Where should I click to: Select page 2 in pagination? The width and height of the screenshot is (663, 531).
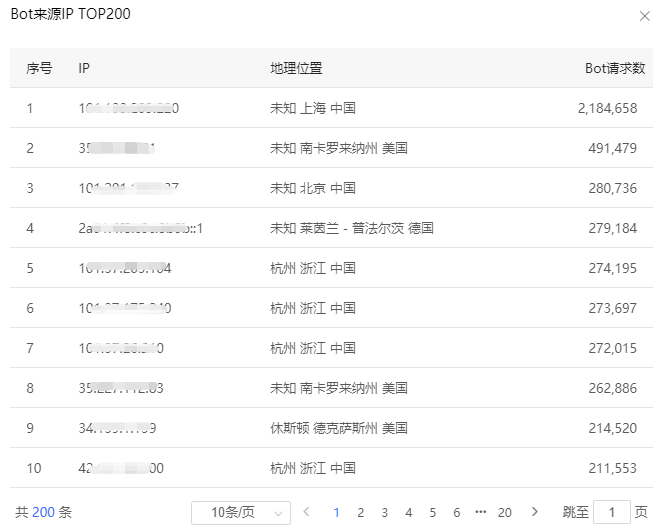[x=360, y=513]
